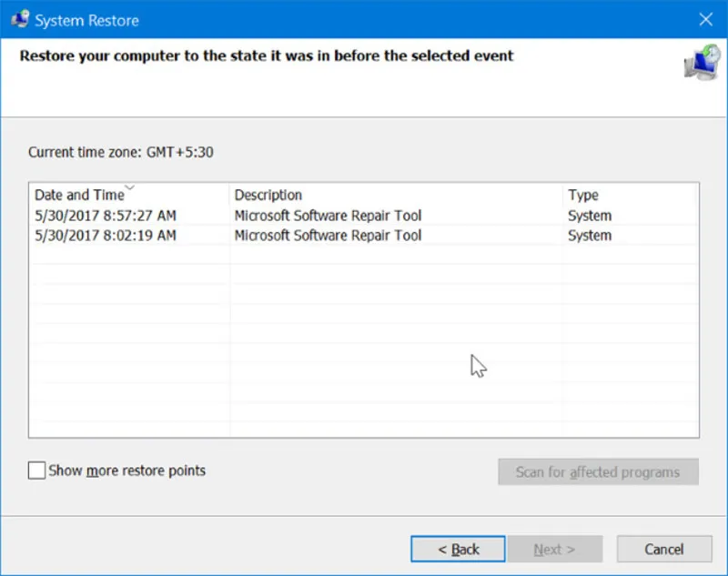Click the sort arrow above Date and Time
Viewport: 728px width, 576px height.
[129, 188]
